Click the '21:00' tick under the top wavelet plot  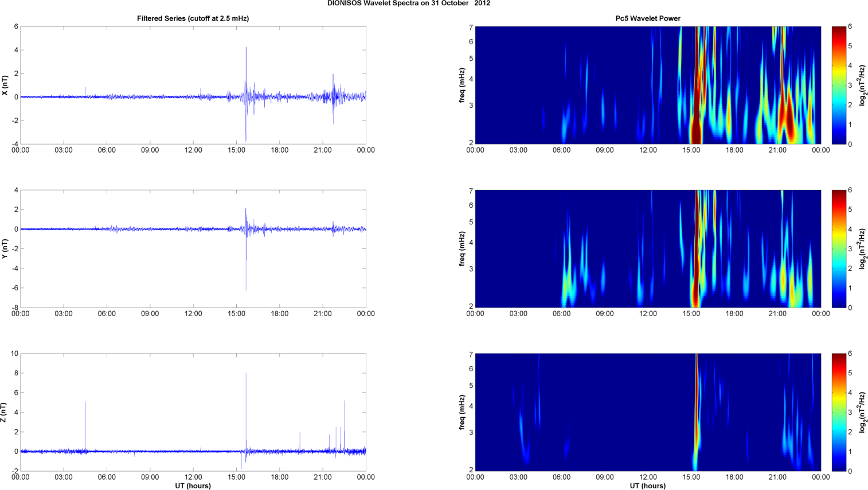pyautogui.click(x=777, y=150)
